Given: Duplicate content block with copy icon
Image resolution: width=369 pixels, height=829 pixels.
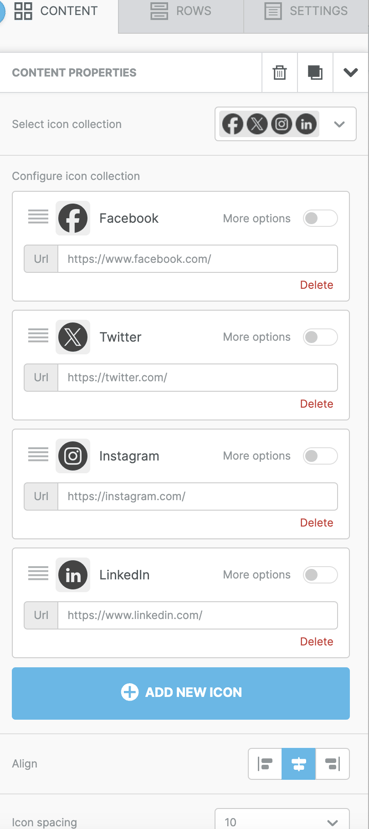Looking at the screenshot, I should (x=315, y=72).
